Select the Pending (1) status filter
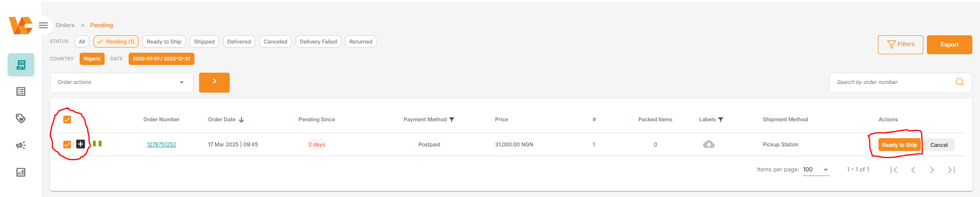 116,41
